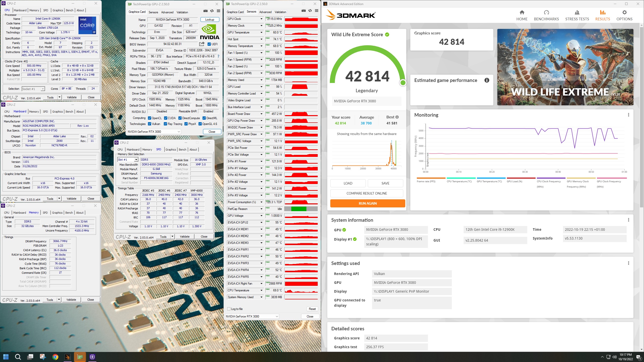Click Bus Interface question mark icon
The image size is (644, 362).
[218, 56]
